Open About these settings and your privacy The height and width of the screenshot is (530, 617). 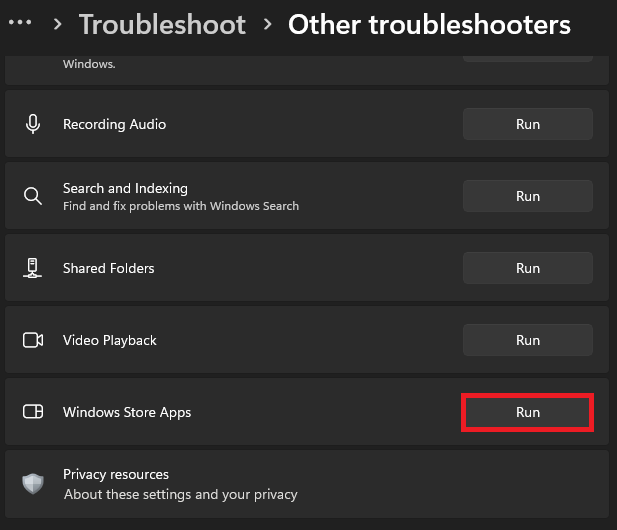point(180,494)
